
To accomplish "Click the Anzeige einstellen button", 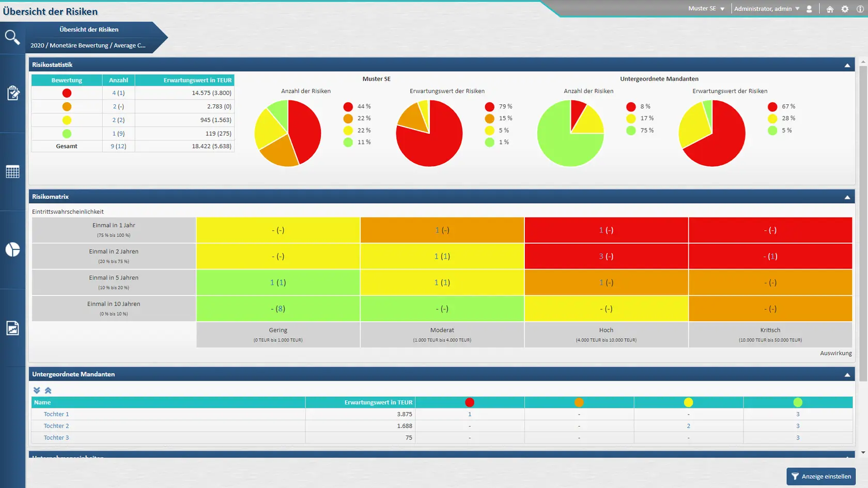I will point(820,477).
